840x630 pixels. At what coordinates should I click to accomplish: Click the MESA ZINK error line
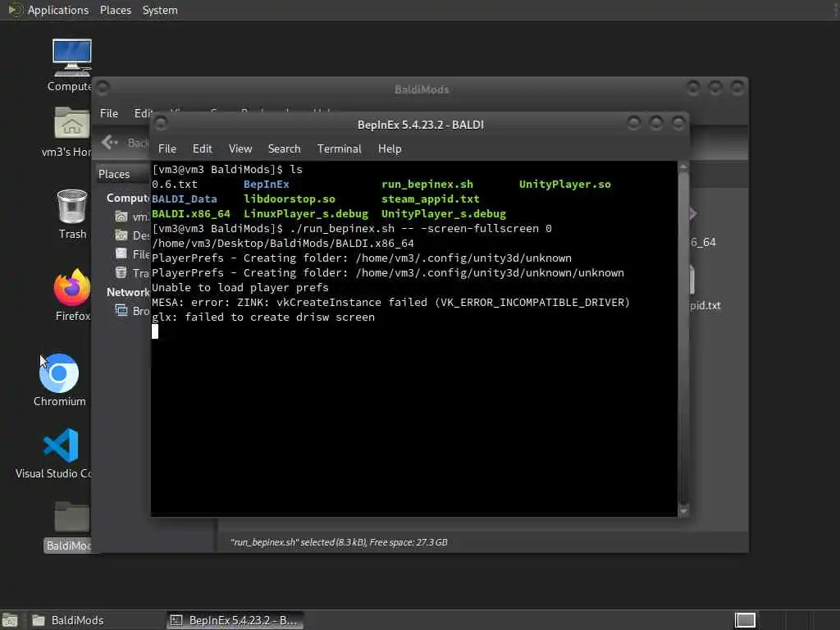(390, 303)
